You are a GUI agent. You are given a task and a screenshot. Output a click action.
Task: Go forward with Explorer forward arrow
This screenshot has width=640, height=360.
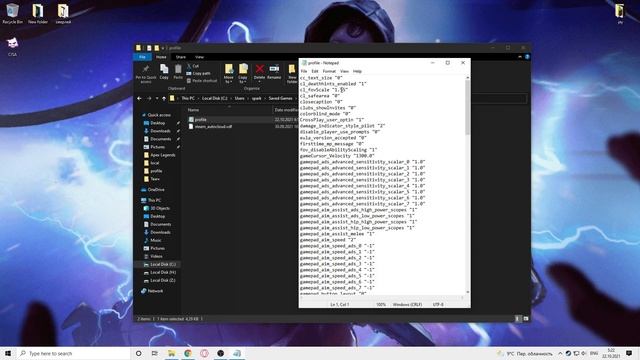click(x=149, y=98)
